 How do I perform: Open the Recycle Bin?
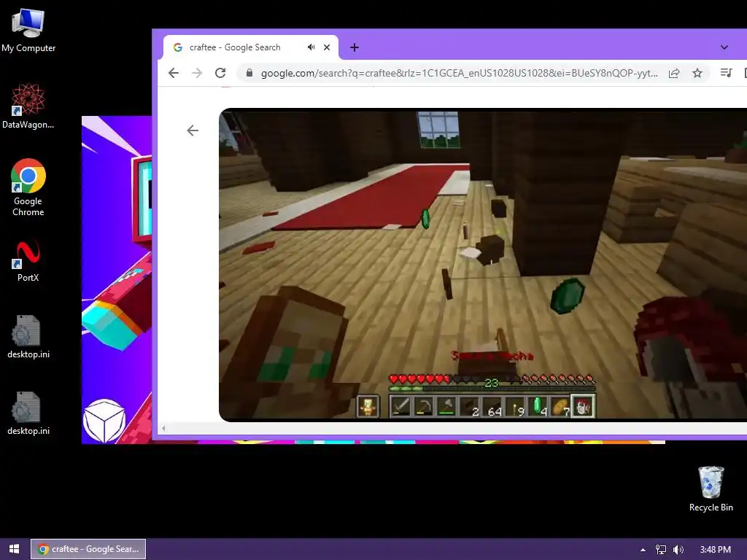click(x=711, y=489)
